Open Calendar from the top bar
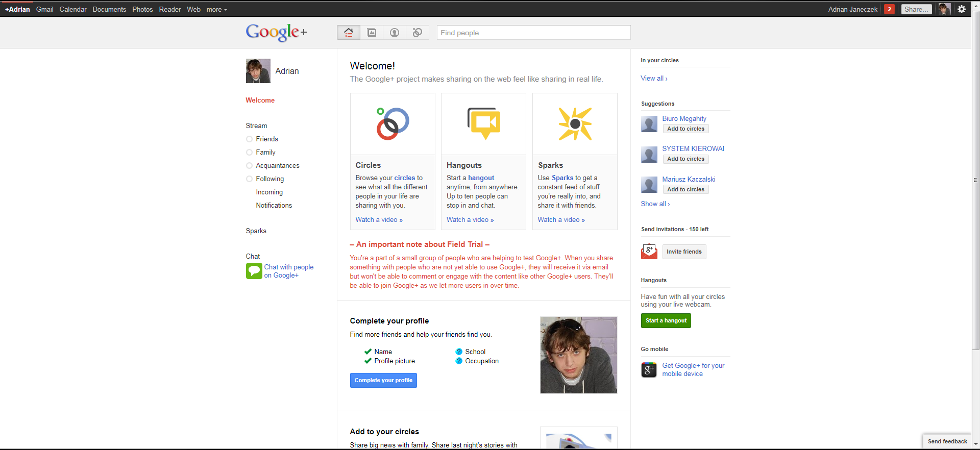980x450 pixels. pyautogui.click(x=73, y=9)
